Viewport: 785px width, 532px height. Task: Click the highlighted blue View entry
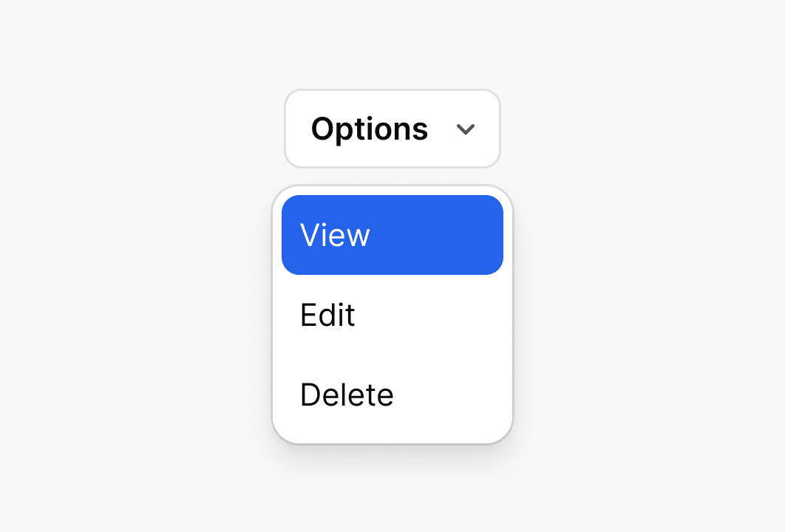[x=392, y=235]
